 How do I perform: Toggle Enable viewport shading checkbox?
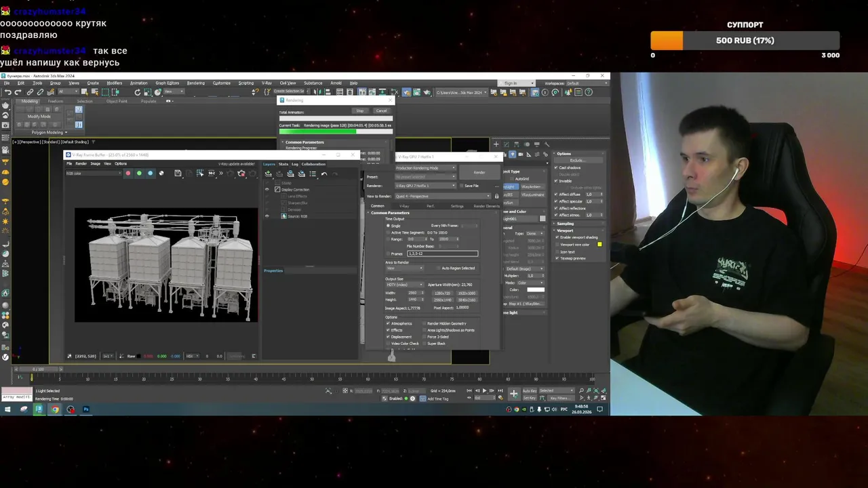(x=556, y=237)
